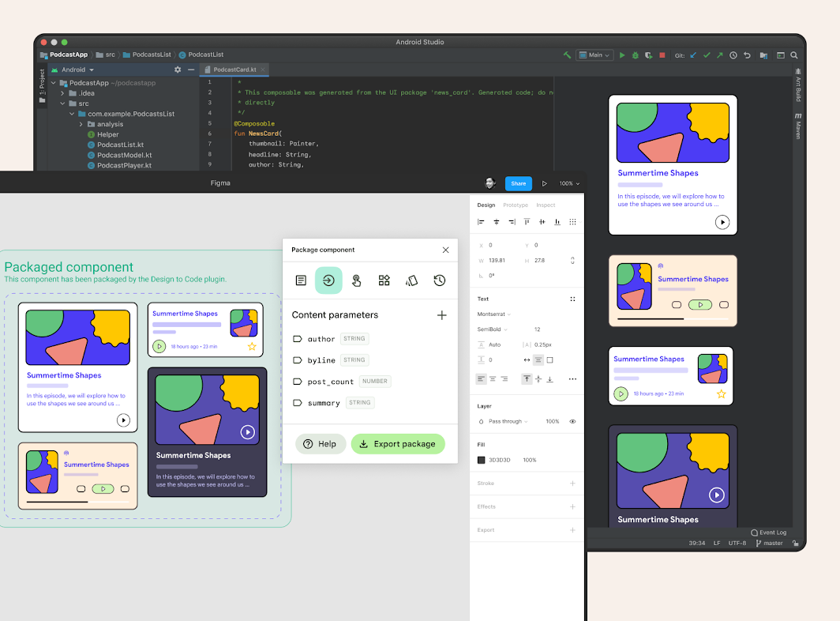Expand the analysis folder

tap(81, 124)
